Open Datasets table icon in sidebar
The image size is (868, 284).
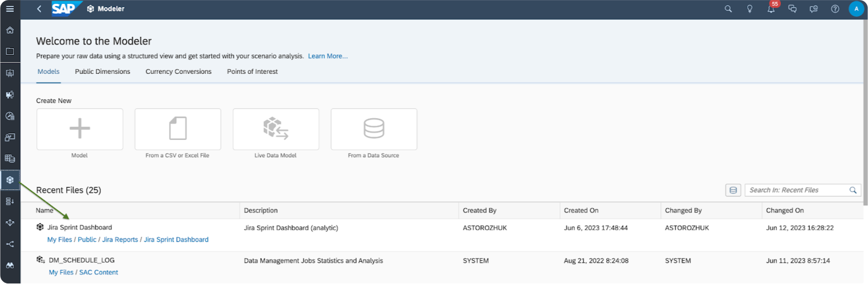pyautogui.click(x=10, y=158)
